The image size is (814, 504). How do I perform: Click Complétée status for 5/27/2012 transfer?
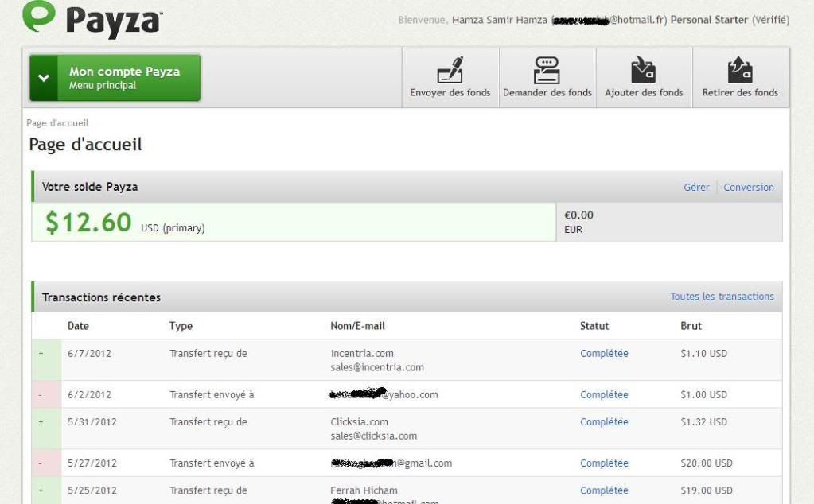point(604,463)
